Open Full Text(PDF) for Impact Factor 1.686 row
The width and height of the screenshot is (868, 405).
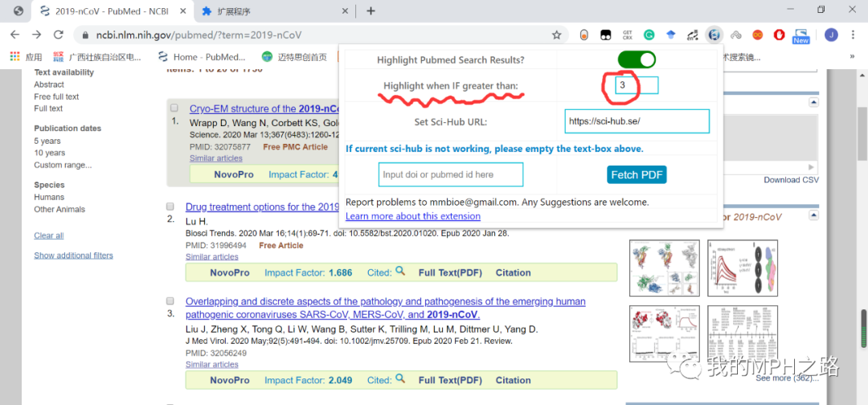[x=450, y=272]
